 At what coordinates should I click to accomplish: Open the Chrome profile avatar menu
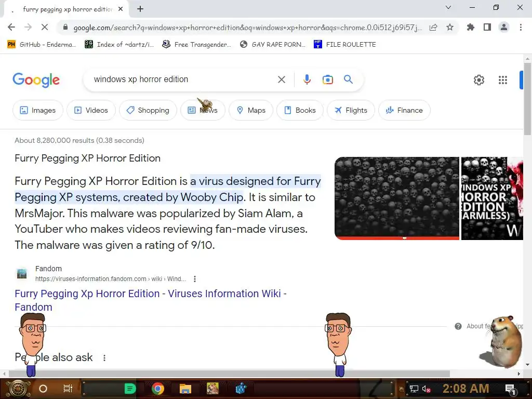point(504,27)
